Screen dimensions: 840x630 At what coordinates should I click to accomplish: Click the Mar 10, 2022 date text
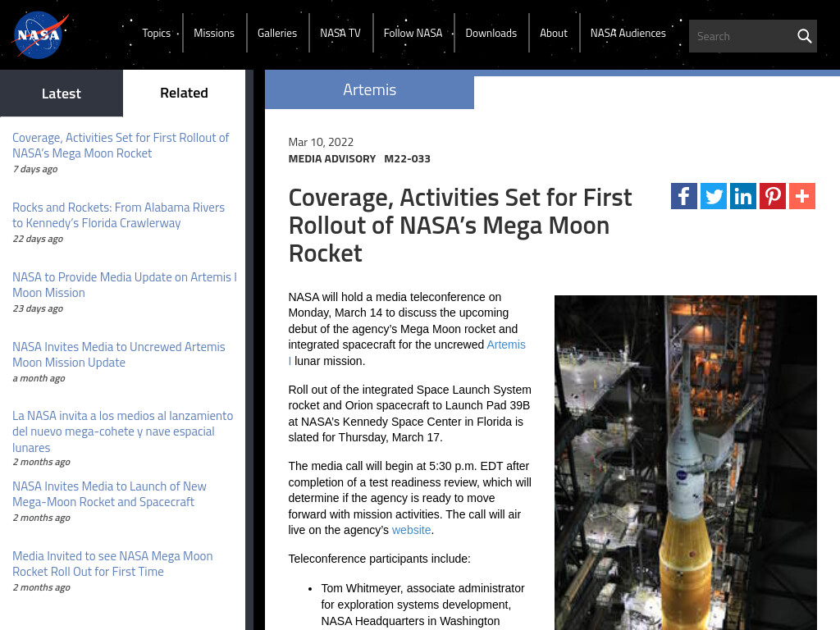click(321, 142)
